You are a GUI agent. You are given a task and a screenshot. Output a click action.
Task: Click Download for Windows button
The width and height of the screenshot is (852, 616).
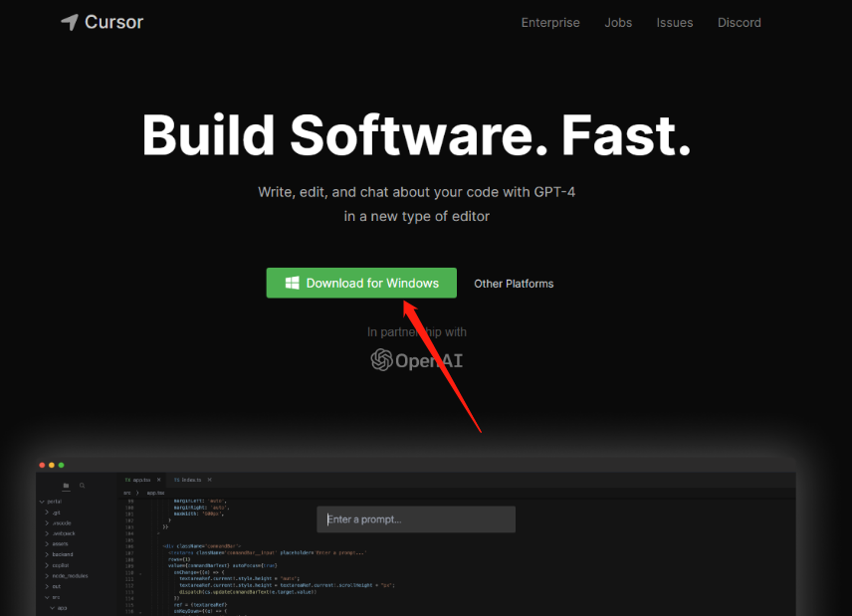point(361,283)
